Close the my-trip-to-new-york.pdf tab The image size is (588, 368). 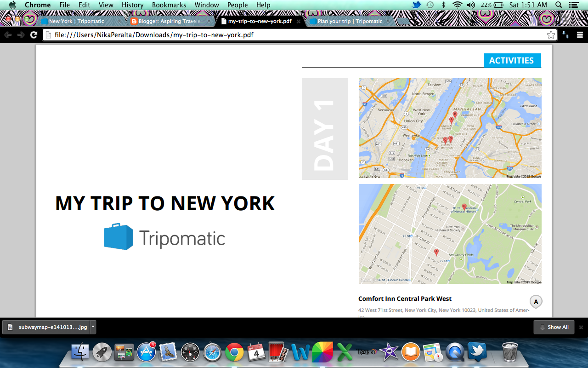point(298,21)
